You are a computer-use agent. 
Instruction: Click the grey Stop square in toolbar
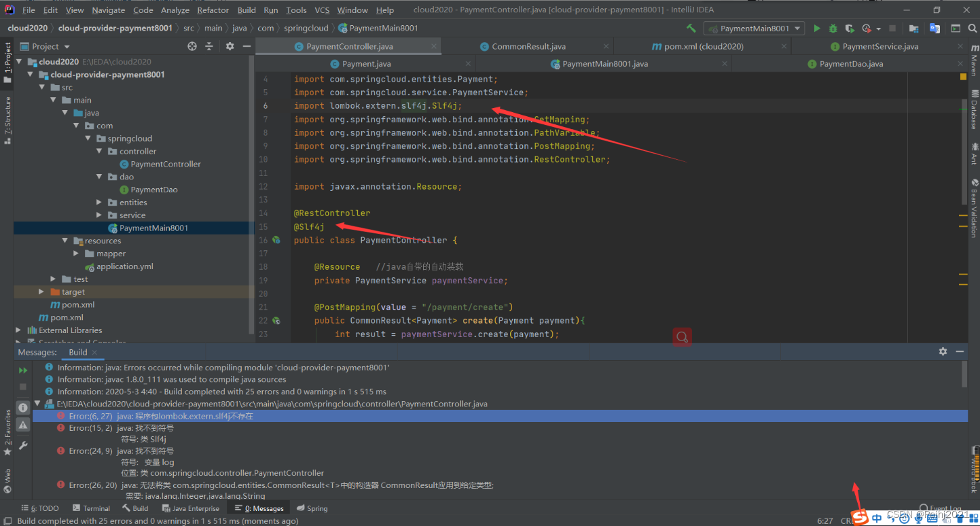point(891,29)
